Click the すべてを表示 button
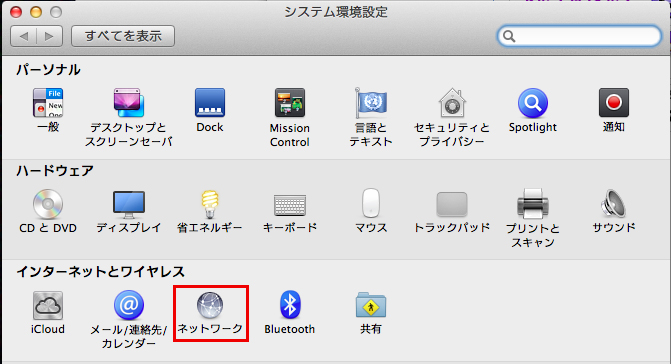The image size is (671, 364). (123, 36)
